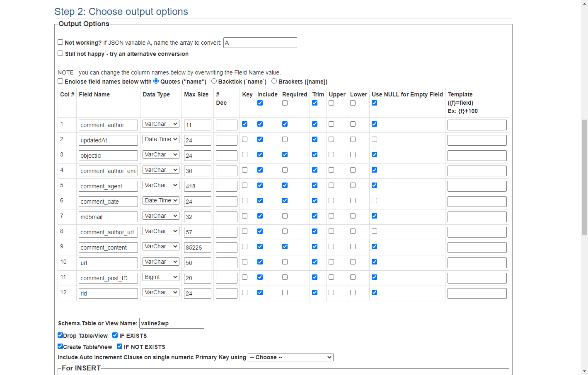The height and width of the screenshot is (375, 588).
Task: Toggle the header Trim all checkbox
Action: pyautogui.click(x=315, y=103)
